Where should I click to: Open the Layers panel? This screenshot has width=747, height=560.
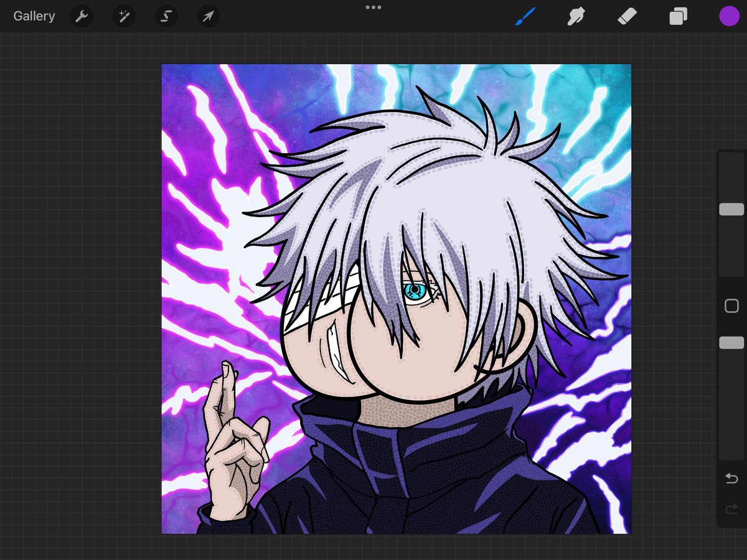coord(678,16)
